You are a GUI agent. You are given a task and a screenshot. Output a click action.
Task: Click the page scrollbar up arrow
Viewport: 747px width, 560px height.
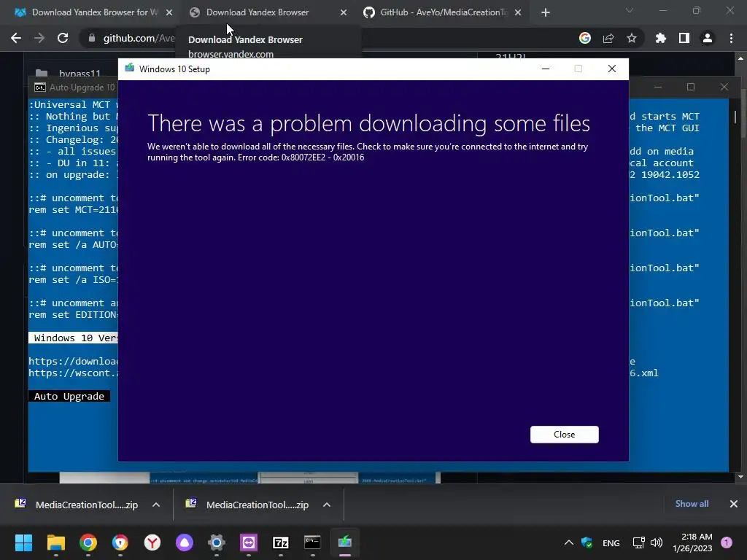[741, 58]
